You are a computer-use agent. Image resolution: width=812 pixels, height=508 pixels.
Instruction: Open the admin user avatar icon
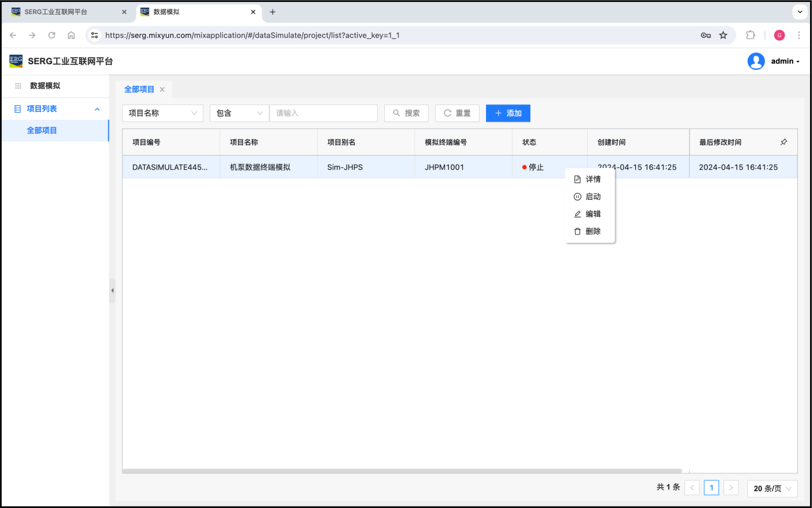[756, 61]
